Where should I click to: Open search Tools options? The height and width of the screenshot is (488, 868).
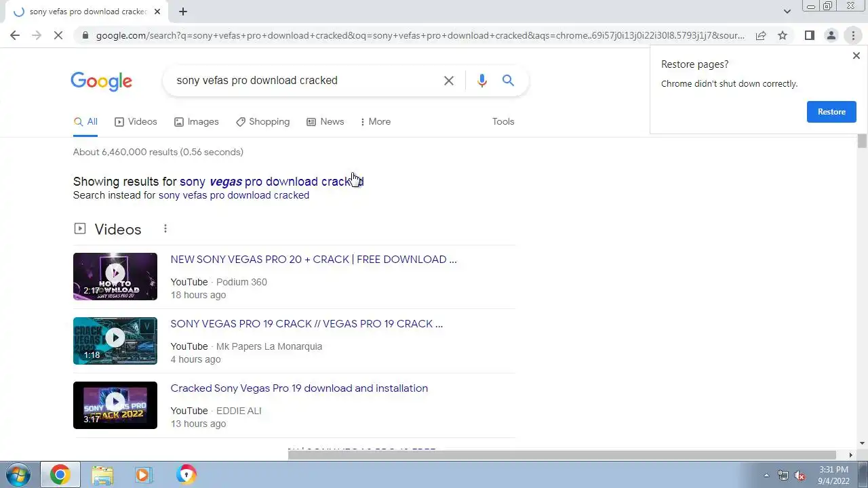(x=503, y=122)
